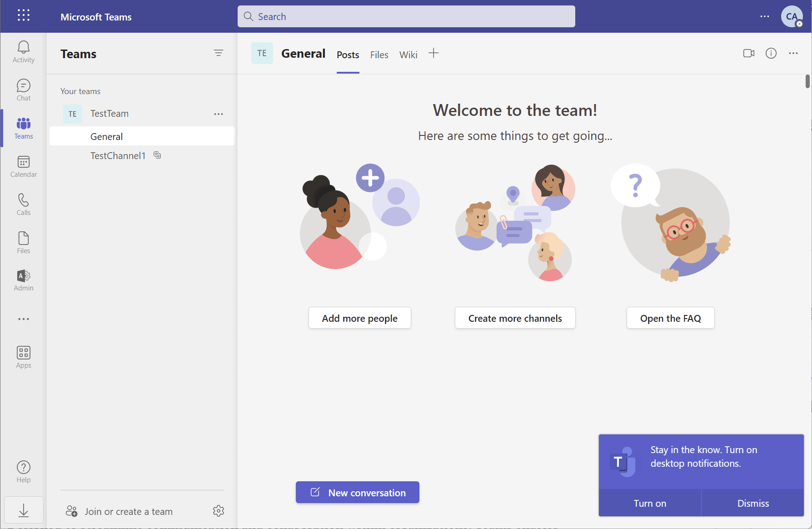Turn on desktop notifications

click(x=650, y=503)
